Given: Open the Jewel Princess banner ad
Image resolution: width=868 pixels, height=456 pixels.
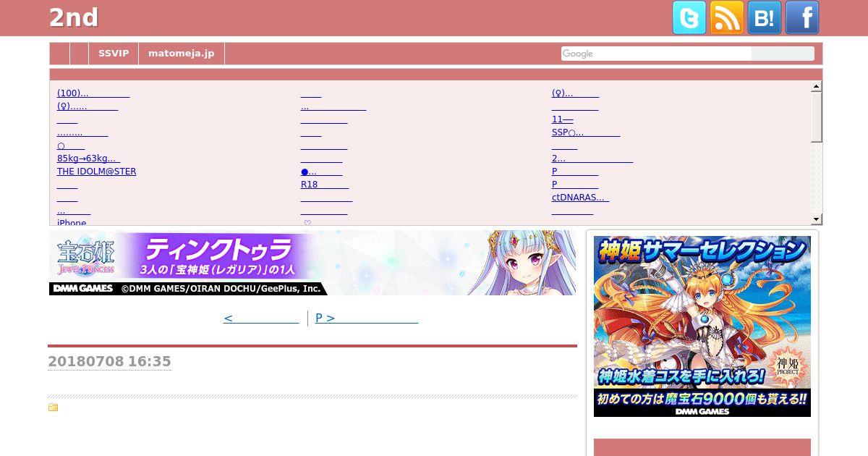Looking at the screenshot, I should pyautogui.click(x=312, y=263).
